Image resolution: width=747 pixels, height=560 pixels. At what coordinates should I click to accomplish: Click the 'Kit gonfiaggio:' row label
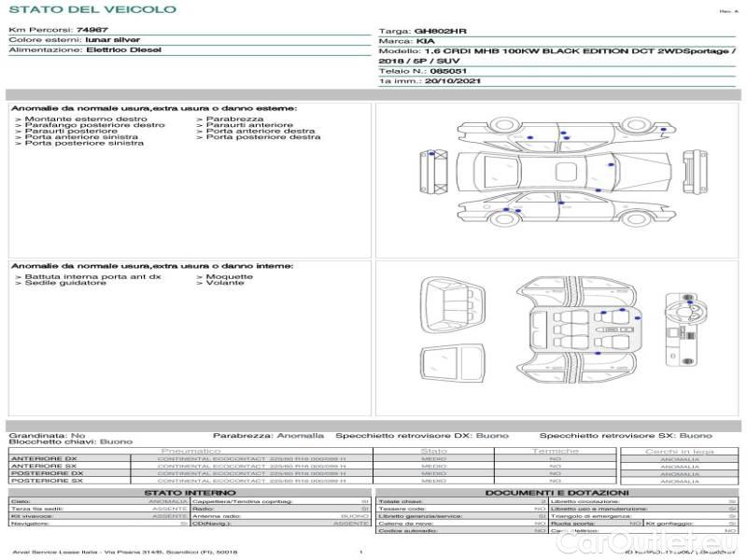[669, 524]
